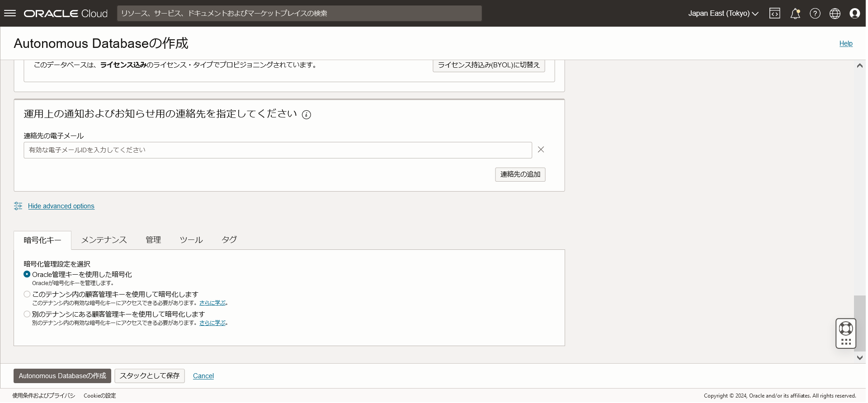Open the user profile menu
The image size is (868, 403).
[855, 14]
